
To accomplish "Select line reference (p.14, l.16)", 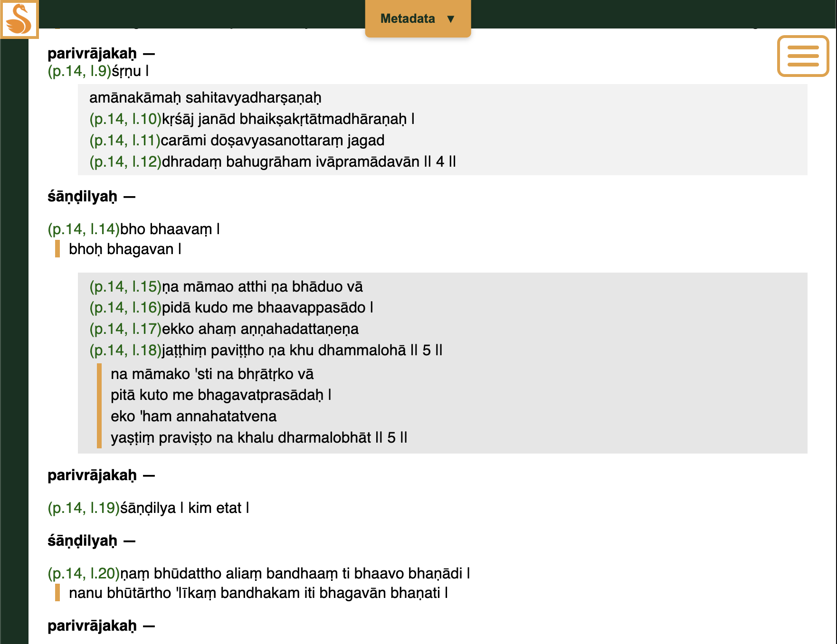I will (125, 307).
